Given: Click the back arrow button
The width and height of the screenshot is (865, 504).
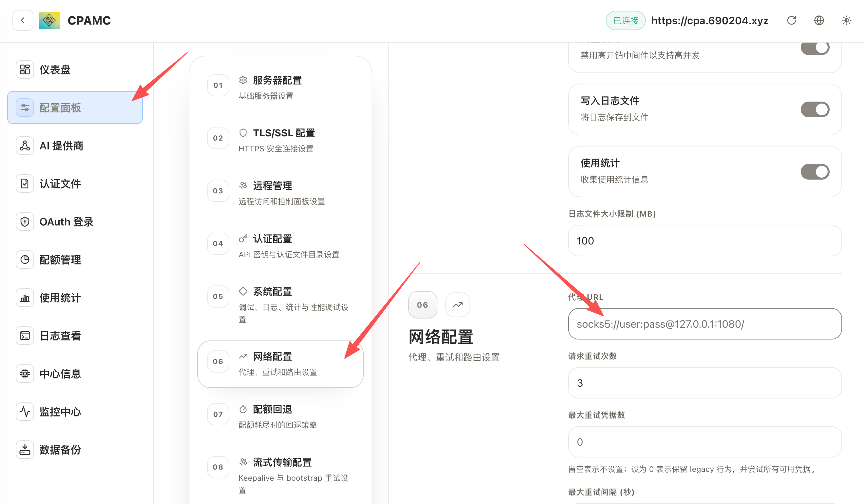Looking at the screenshot, I should (23, 21).
